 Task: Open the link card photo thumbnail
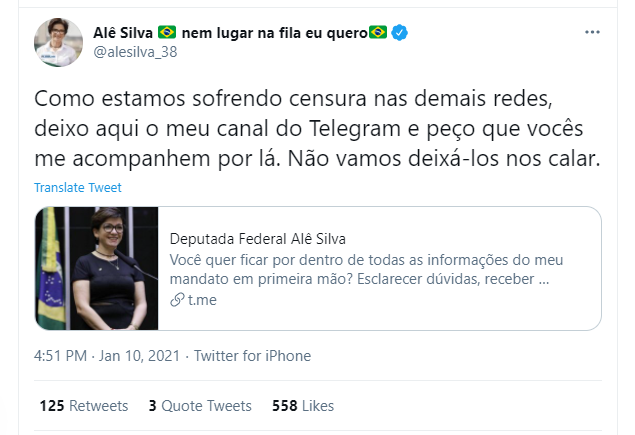tap(97, 268)
